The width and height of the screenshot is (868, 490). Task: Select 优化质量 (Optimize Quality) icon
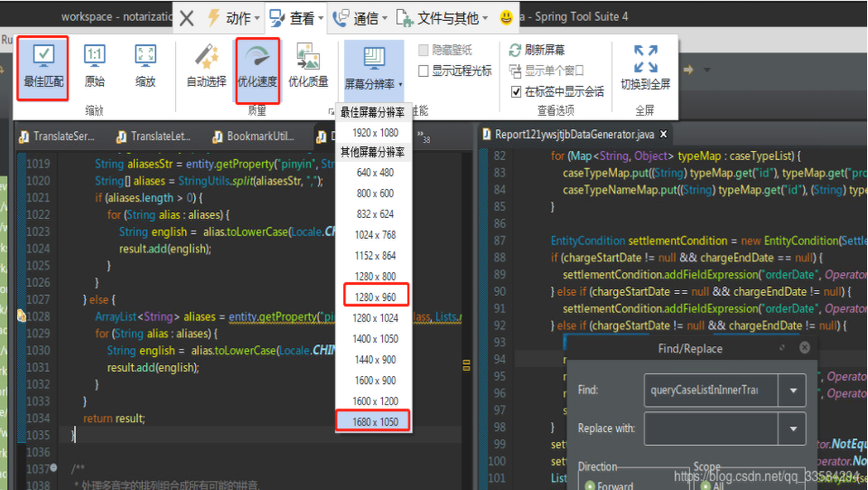[x=308, y=64]
